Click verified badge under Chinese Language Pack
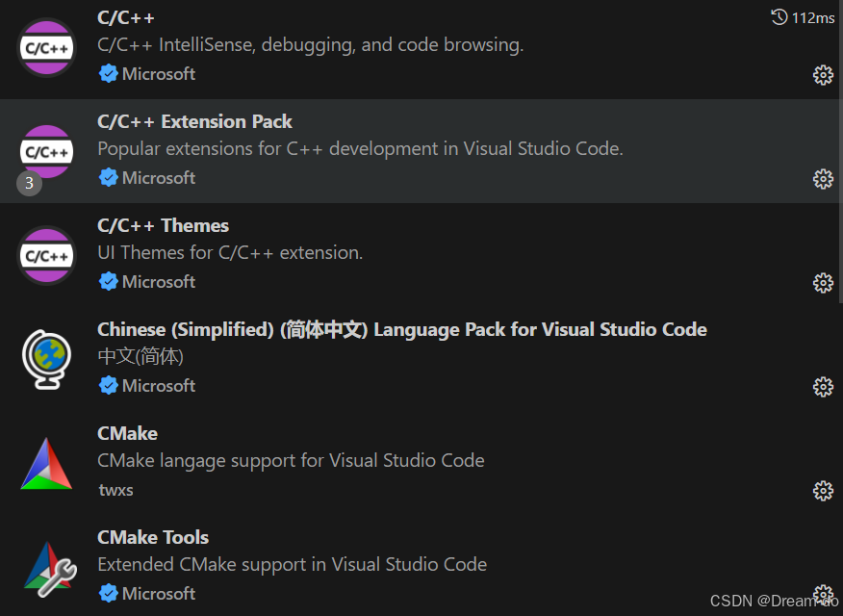The image size is (843, 616). pyautogui.click(x=109, y=385)
